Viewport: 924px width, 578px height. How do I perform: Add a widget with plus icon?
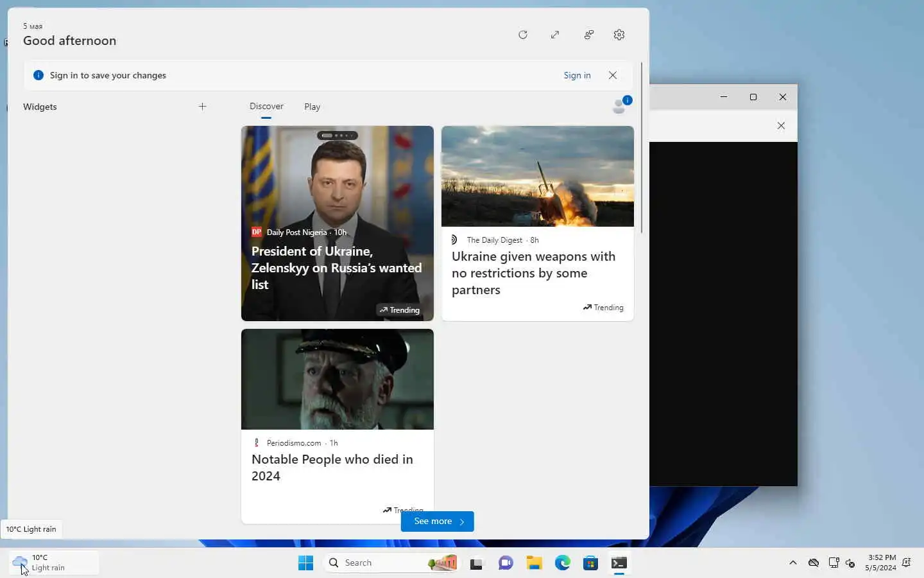pos(202,107)
